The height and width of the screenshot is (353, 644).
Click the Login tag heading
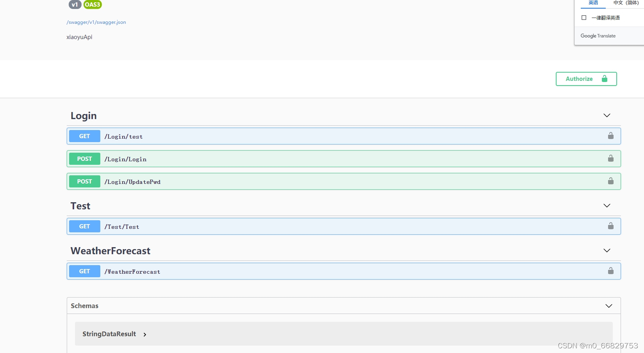tap(84, 116)
